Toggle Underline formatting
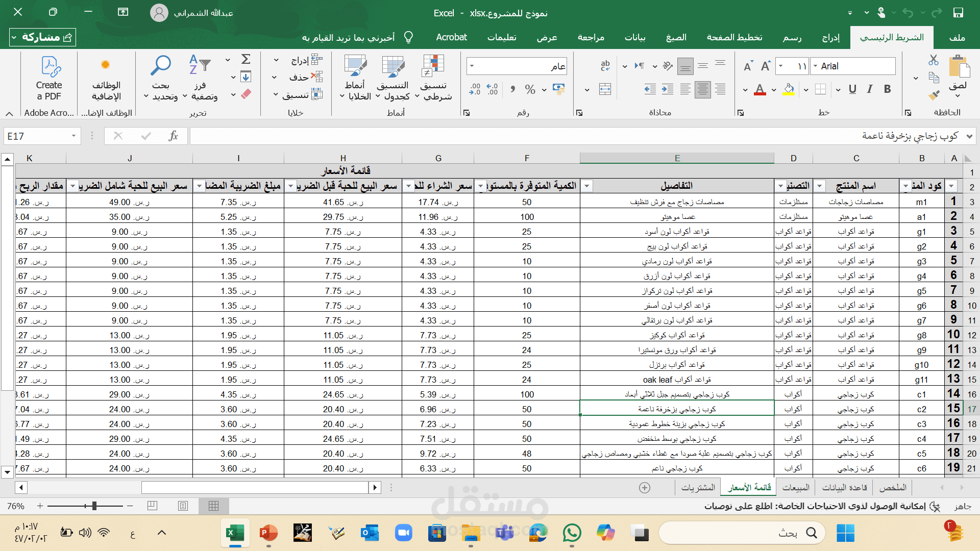 852,89
